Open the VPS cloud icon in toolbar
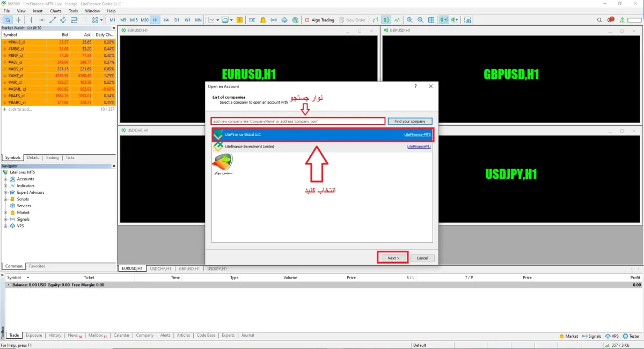This screenshot has width=644, height=349. coord(284,20)
